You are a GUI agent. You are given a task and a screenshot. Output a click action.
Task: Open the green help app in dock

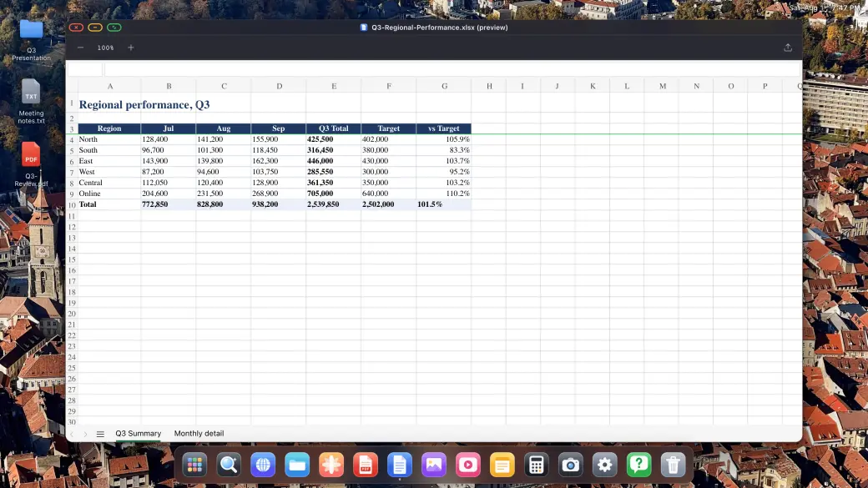[x=638, y=465]
